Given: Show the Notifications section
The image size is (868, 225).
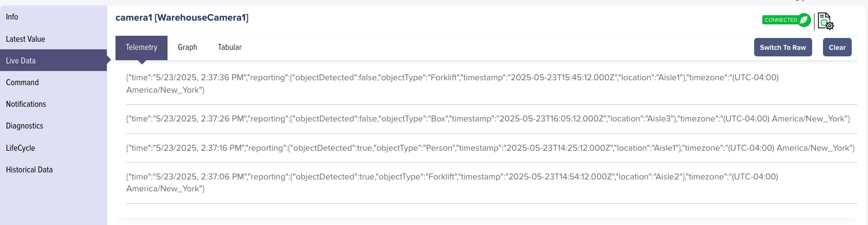Looking at the screenshot, I should [x=26, y=104].
